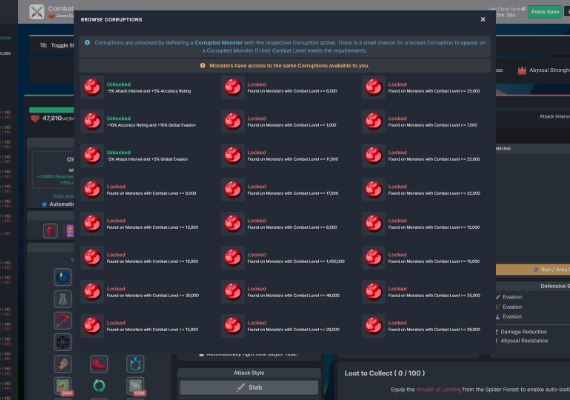570x400 pixels.
Task: Click locked corruption requiring Combat Level 35,000
Action: (x=373, y=292)
